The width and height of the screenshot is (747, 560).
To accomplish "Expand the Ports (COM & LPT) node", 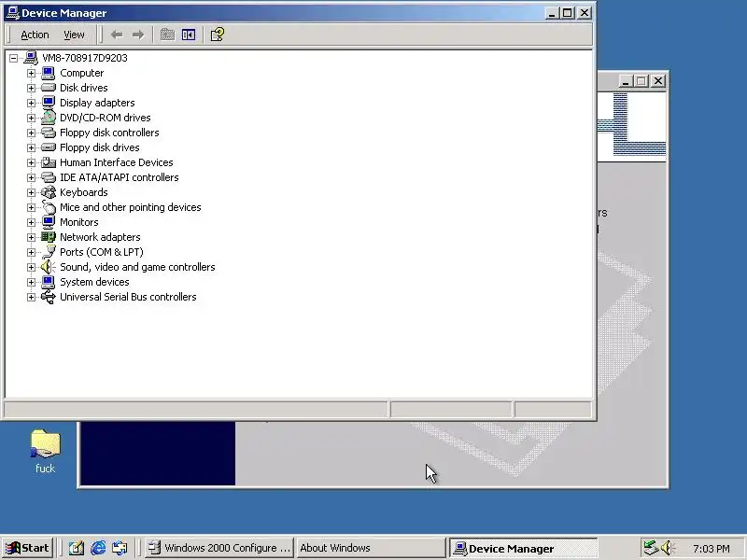I will [x=31, y=252].
